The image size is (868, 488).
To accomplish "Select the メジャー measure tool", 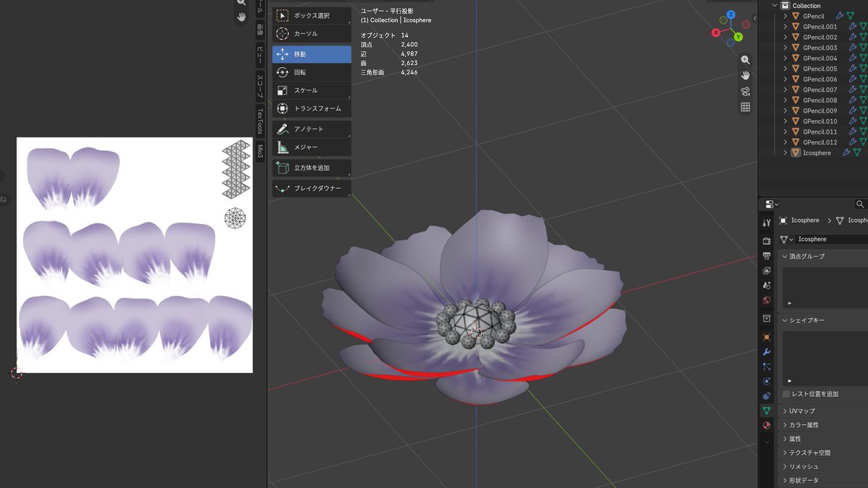I will coord(312,147).
